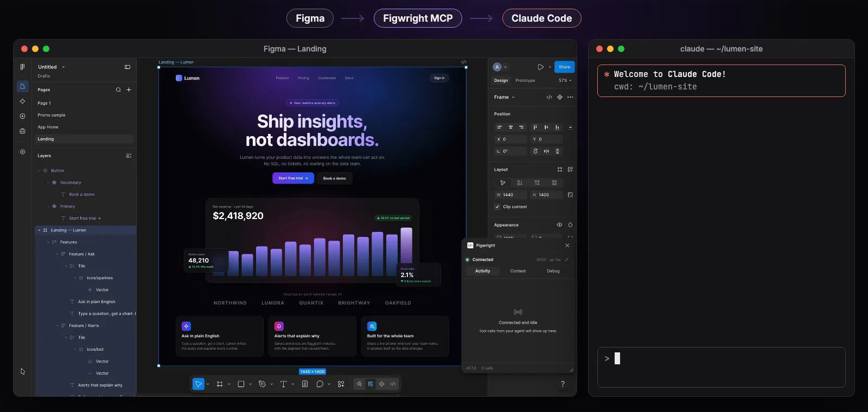Select the grid layout option
The image size is (868, 412).
coord(554,183)
